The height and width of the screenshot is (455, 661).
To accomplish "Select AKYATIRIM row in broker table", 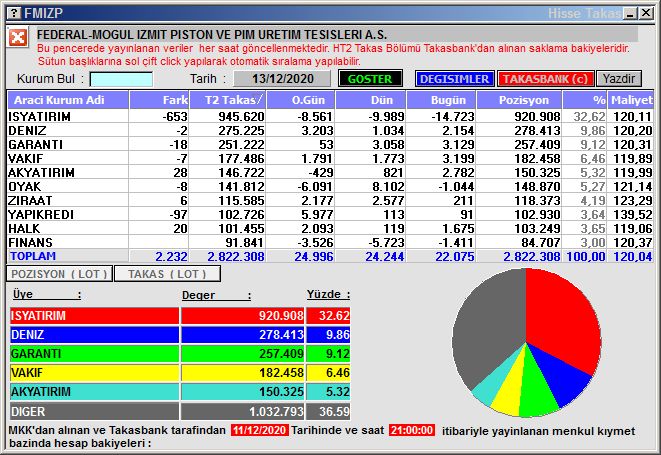I will (x=330, y=172).
